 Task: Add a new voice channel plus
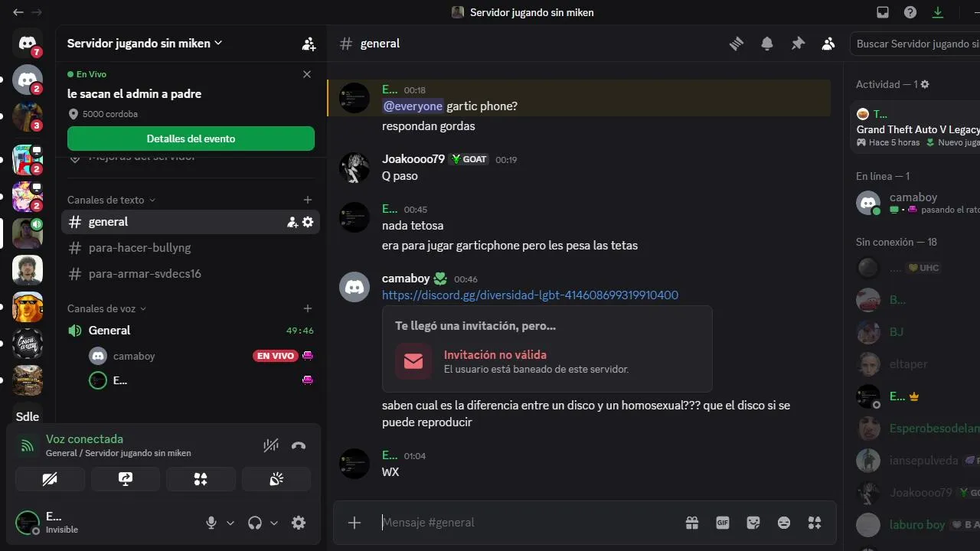[x=308, y=308]
